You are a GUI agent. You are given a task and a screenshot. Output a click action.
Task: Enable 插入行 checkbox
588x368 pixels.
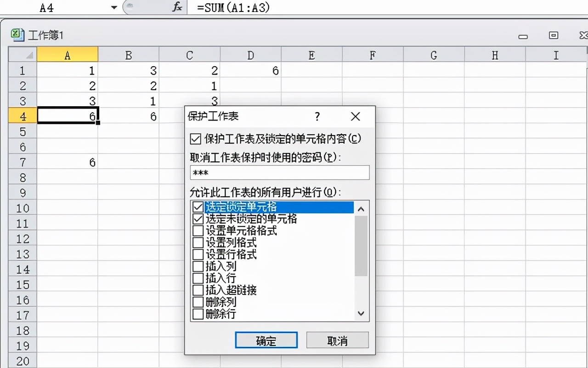point(198,278)
